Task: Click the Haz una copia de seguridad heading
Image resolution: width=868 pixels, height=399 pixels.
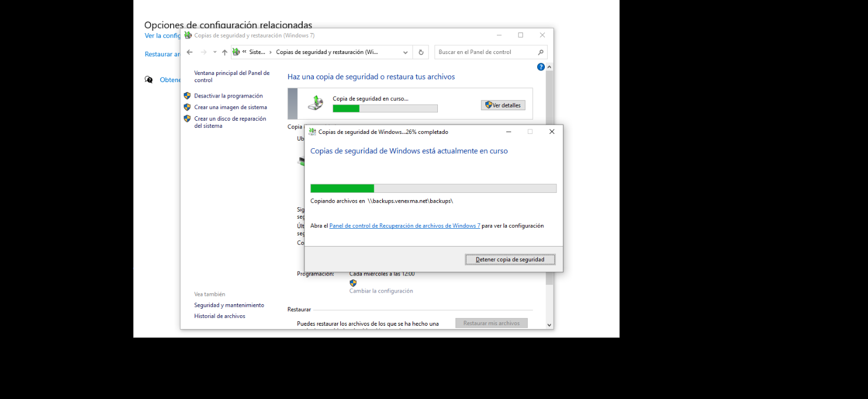Action: pyautogui.click(x=371, y=77)
